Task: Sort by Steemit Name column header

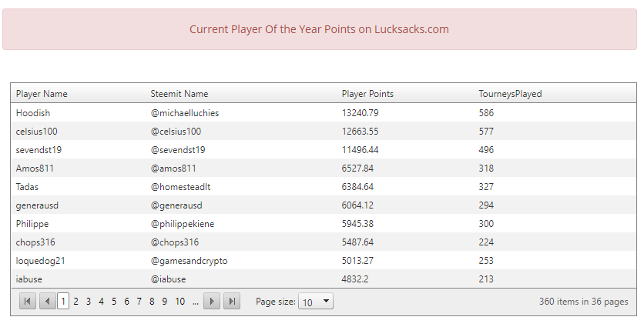Action: click(x=179, y=94)
